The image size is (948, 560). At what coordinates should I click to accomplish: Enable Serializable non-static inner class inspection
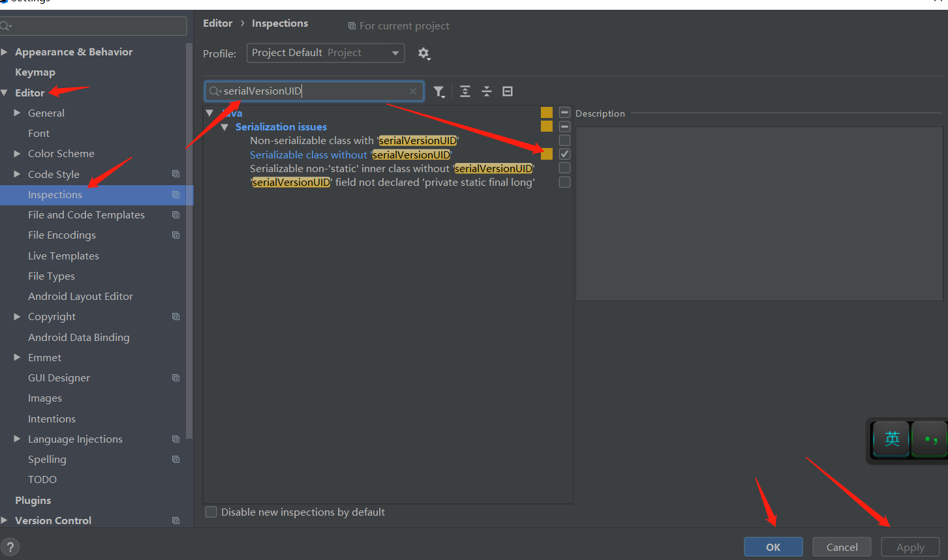565,168
